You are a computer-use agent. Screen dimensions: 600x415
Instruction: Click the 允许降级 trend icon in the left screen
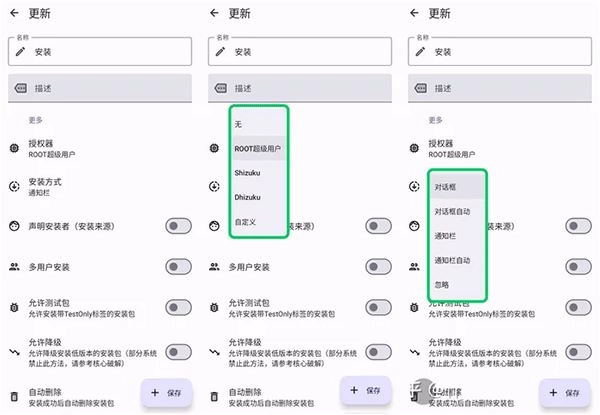pyautogui.click(x=14, y=350)
